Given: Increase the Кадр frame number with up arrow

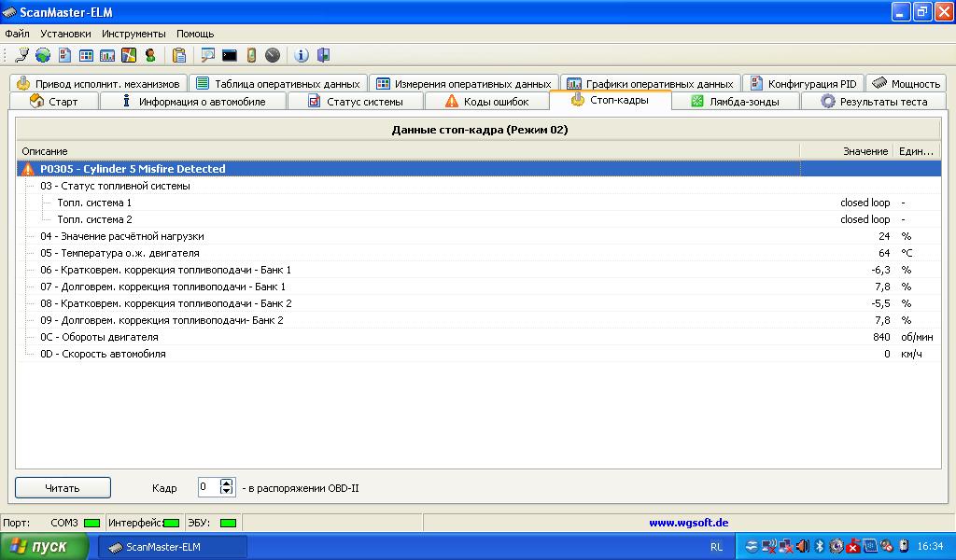Looking at the screenshot, I should coord(226,483).
